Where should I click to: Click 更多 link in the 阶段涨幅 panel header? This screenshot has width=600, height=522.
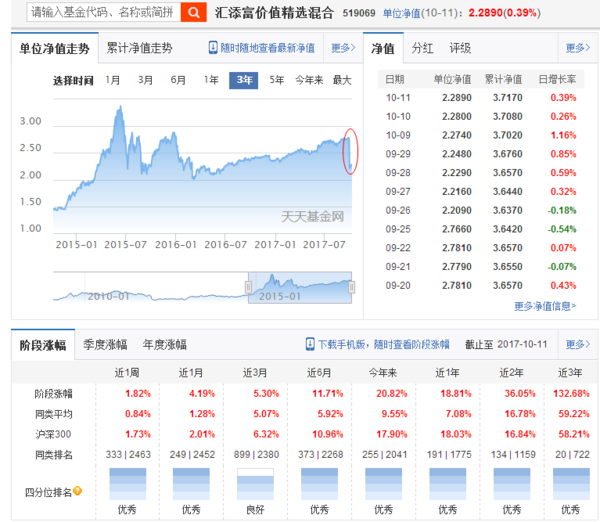click(x=578, y=344)
